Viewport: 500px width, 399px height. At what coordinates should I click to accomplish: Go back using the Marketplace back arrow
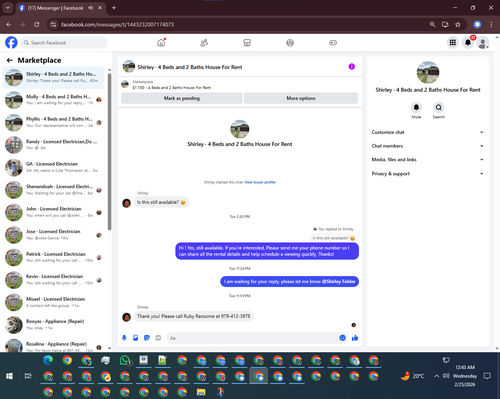[x=10, y=60]
